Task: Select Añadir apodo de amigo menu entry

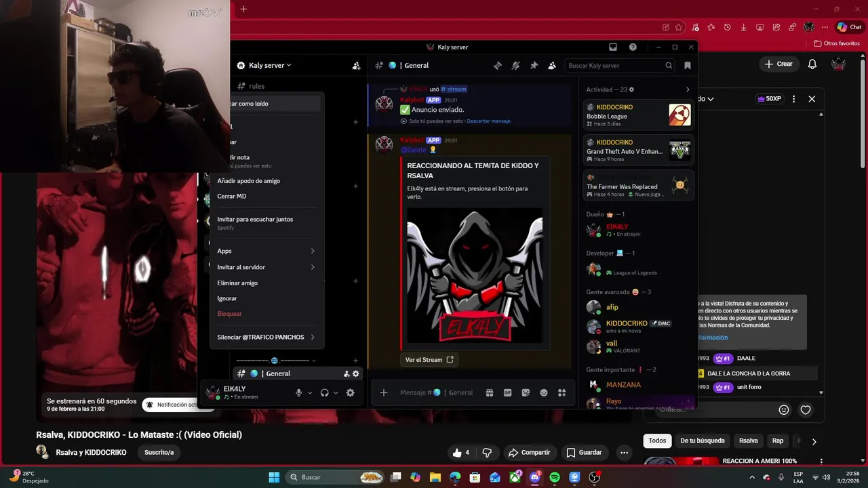Action: pos(266,181)
